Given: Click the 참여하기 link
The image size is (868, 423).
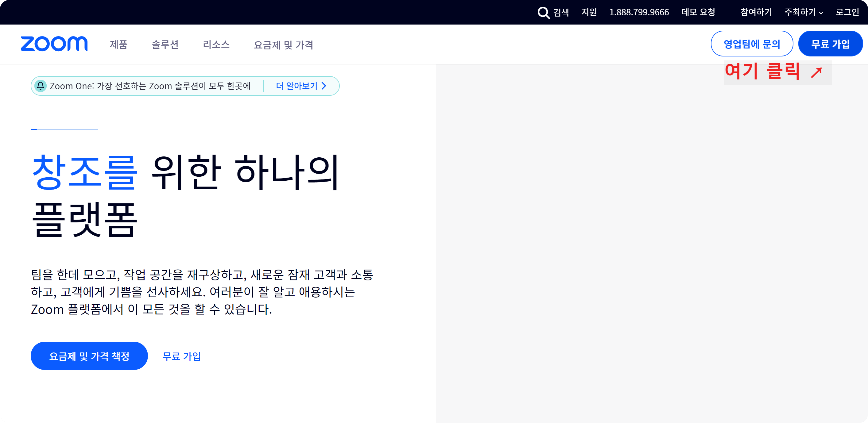Looking at the screenshot, I should click(756, 13).
